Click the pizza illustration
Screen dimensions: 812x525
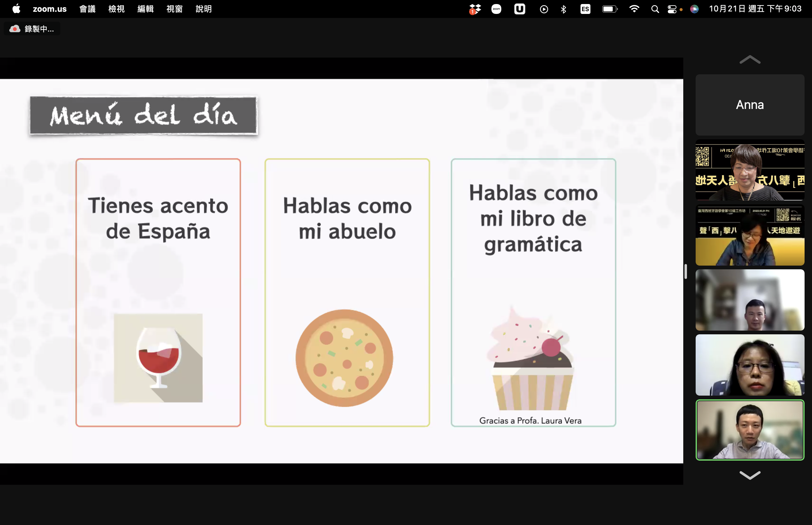tap(344, 358)
